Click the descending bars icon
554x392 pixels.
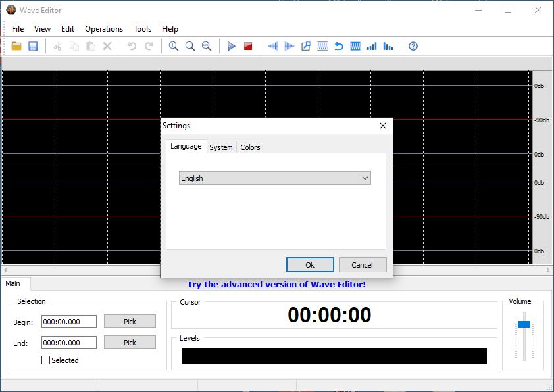(x=388, y=46)
